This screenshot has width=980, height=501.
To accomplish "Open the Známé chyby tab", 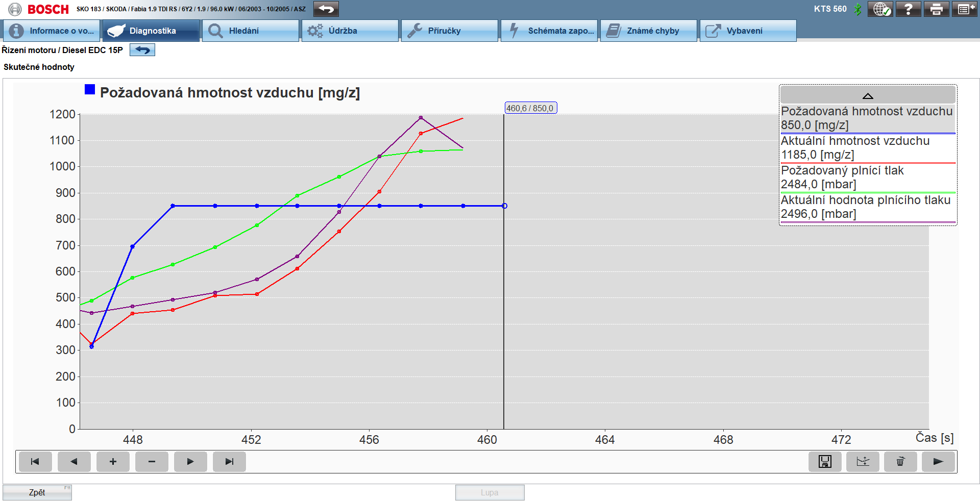I will point(648,31).
